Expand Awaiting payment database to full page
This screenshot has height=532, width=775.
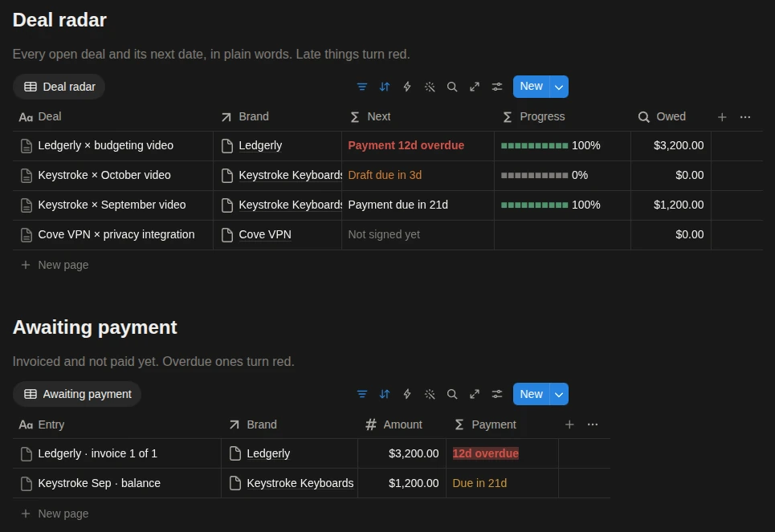(475, 394)
